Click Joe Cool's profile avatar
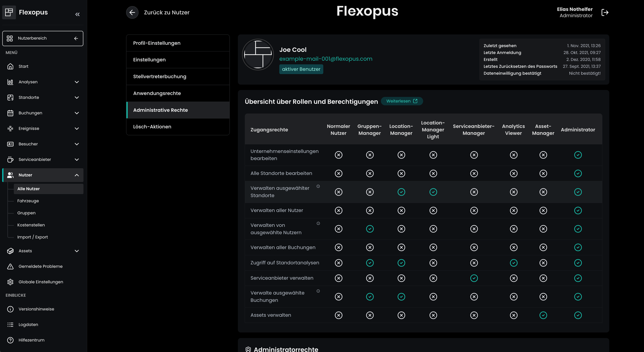 [258, 55]
